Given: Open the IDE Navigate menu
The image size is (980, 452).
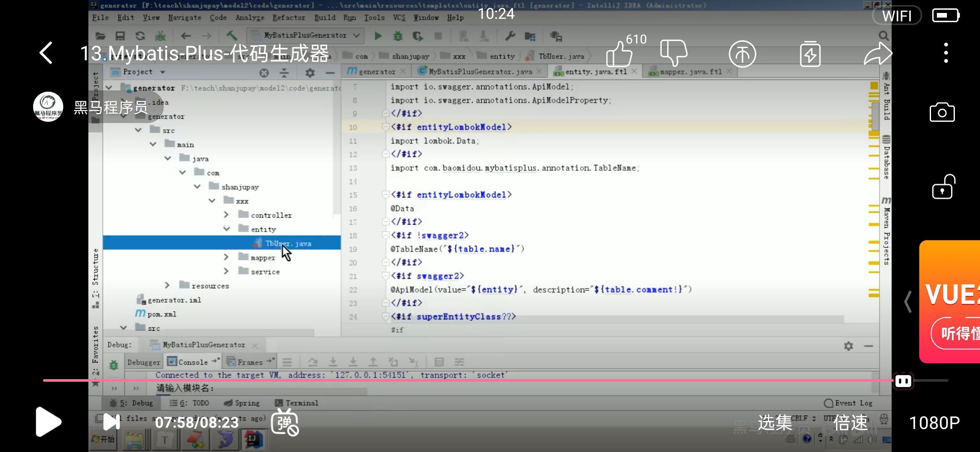Looking at the screenshot, I should 185,18.
